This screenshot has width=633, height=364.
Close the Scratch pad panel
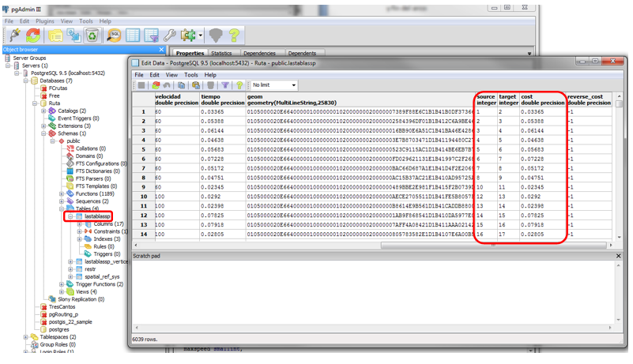tap(618, 257)
